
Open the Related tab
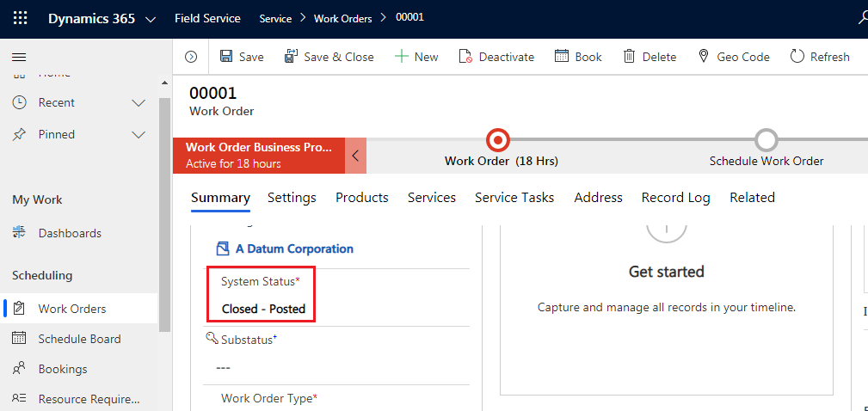click(x=753, y=198)
